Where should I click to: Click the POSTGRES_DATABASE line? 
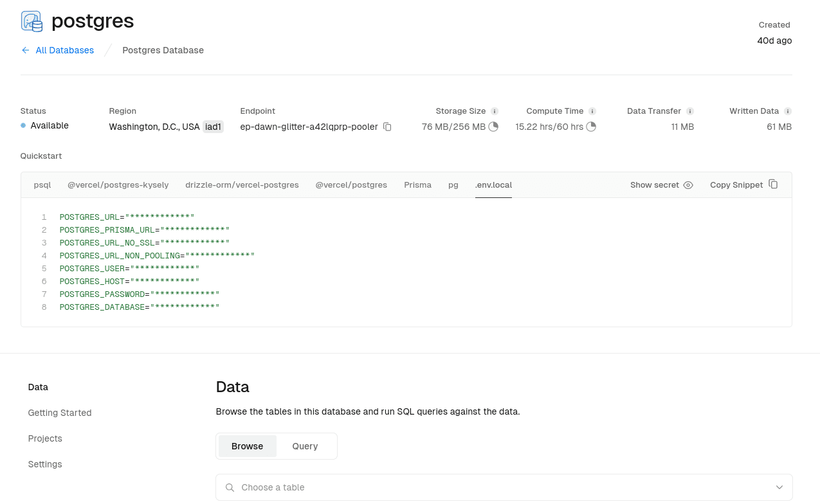point(140,307)
